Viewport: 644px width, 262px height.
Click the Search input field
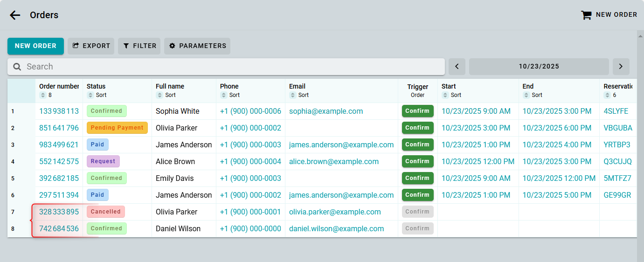click(226, 67)
